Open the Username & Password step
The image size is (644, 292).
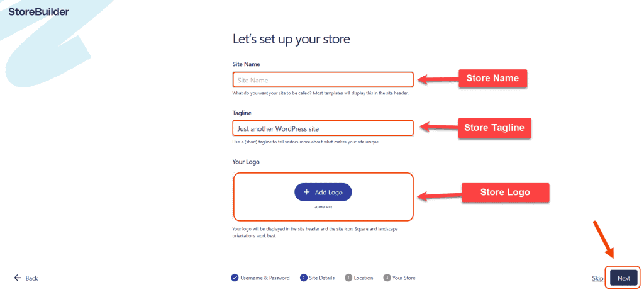(265, 278)
